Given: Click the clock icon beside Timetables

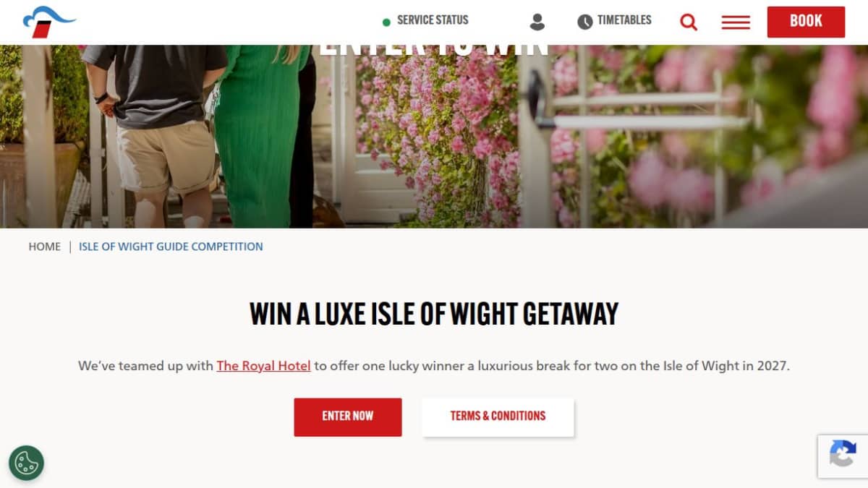Looking at the screenshot, I should pos(584,22).
